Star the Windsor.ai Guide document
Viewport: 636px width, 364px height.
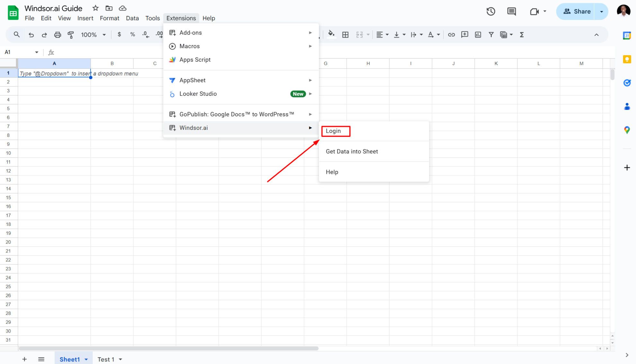95,8
